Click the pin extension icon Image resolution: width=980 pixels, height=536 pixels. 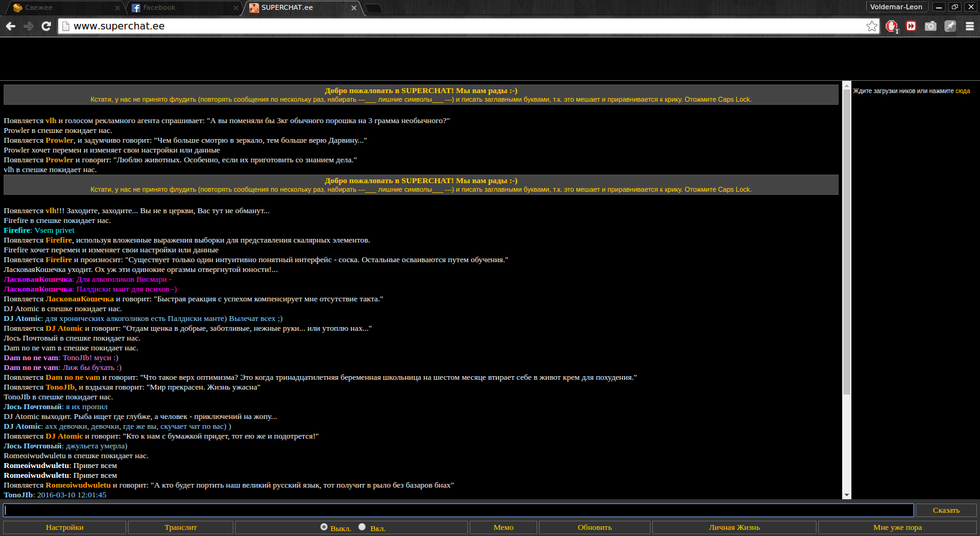(950, 26)
